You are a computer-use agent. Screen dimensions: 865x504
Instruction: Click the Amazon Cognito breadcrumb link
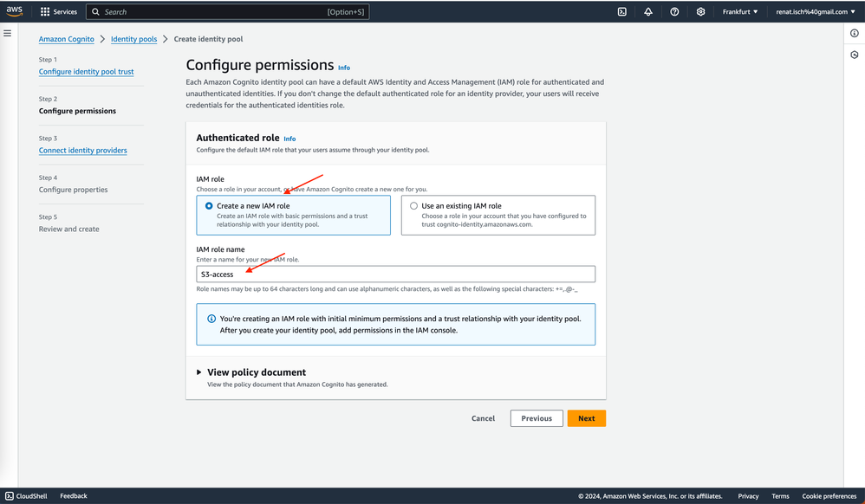point(66,39)
